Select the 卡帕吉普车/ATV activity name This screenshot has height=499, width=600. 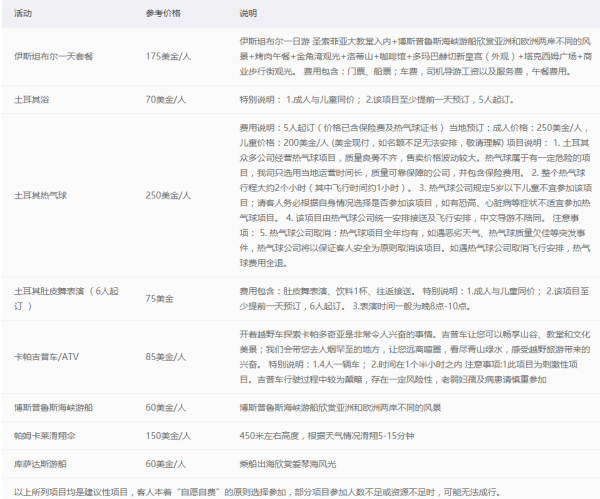(46, 357)
